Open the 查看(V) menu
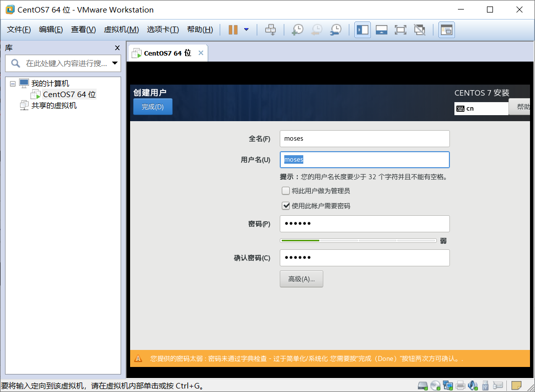The image size is (535, 392). pos(83,30)
